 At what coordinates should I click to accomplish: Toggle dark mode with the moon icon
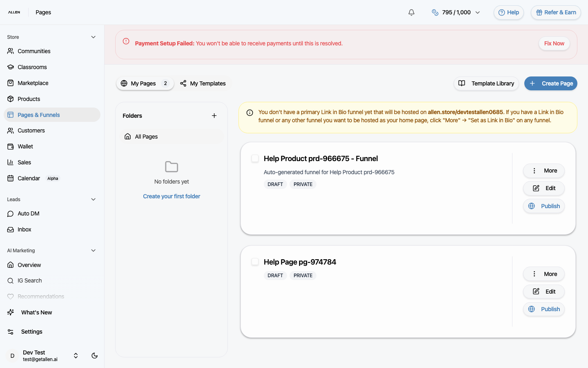tap(94, 356)
